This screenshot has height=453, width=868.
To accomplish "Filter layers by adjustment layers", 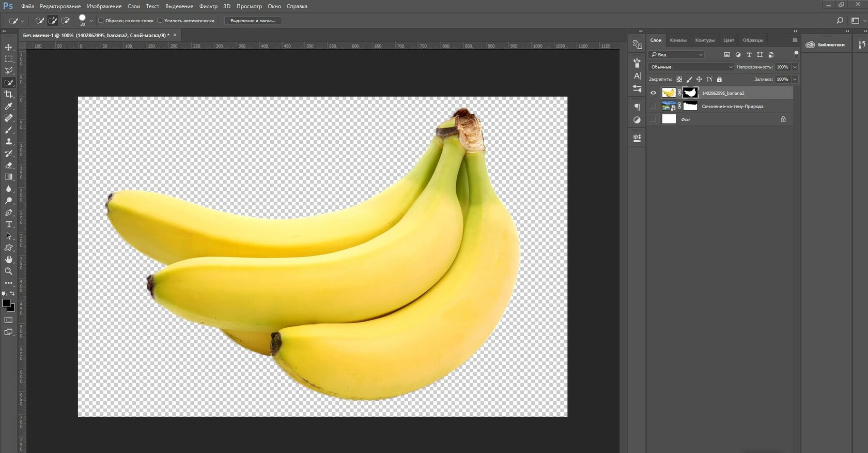I will click(x=738, y=54).
